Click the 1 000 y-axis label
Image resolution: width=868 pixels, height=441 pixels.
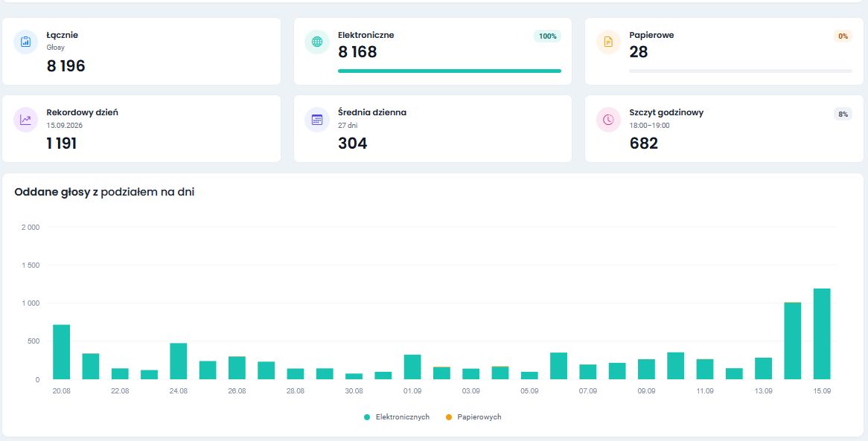(x=29, y=303)
